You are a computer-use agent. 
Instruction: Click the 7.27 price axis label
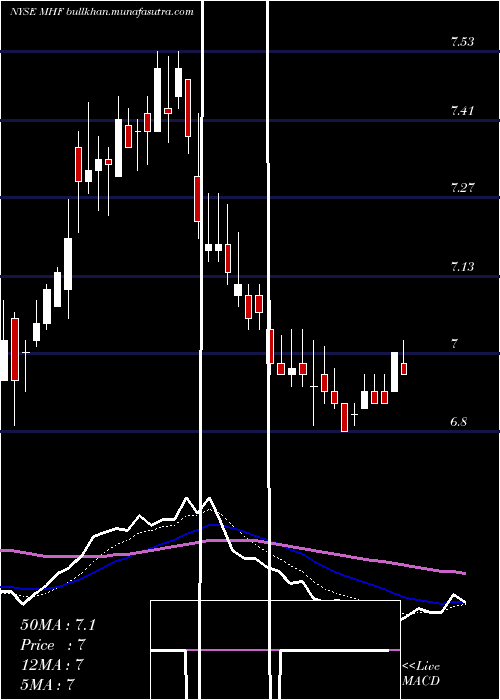point(462,188)
